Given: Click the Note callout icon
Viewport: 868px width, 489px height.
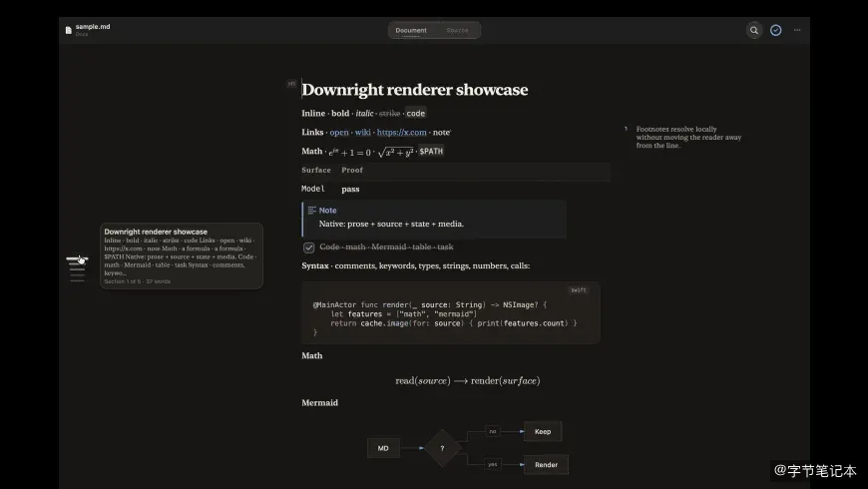Looking at the screenshot, I should (311, 211).
